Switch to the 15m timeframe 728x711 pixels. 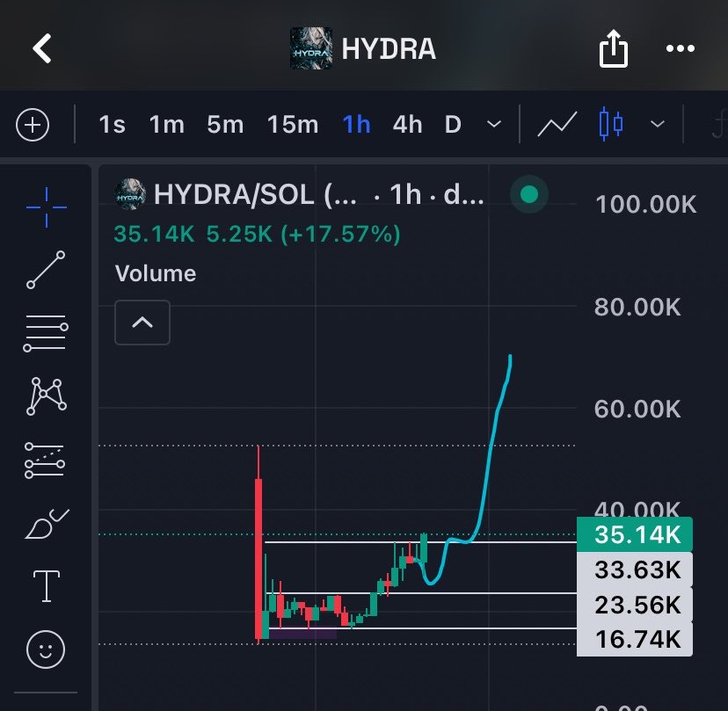(293, 125)
